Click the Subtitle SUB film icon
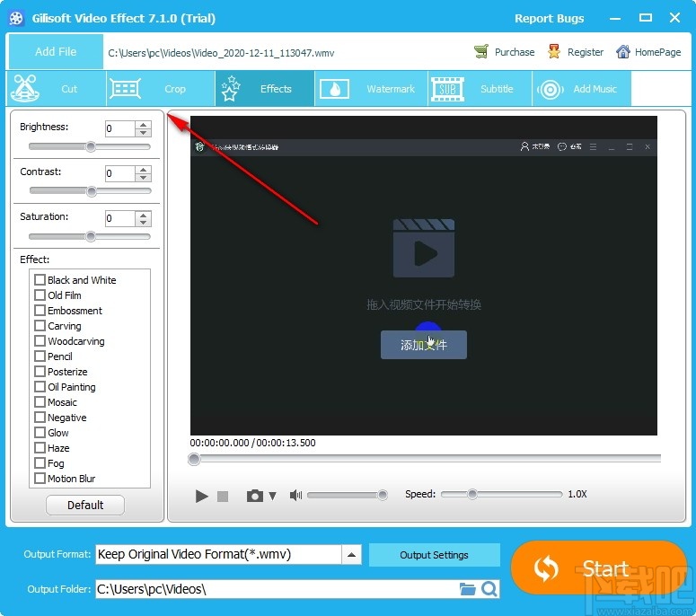The height and width of the screenshot is (616, 696). [447, 89]
